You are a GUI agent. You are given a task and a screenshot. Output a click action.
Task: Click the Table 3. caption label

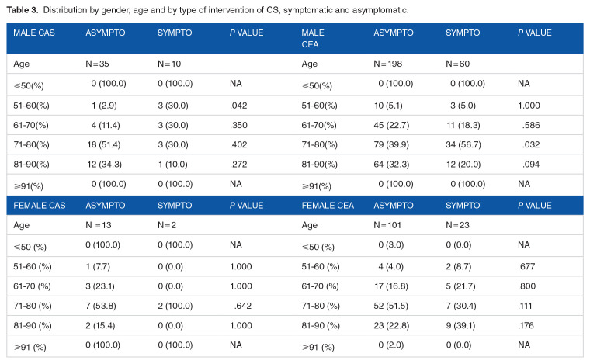[x=23, y=10]
